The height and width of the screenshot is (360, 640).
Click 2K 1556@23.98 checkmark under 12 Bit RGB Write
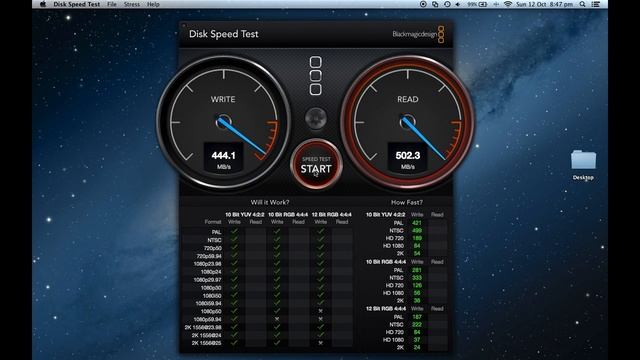(x=320, y=327)
